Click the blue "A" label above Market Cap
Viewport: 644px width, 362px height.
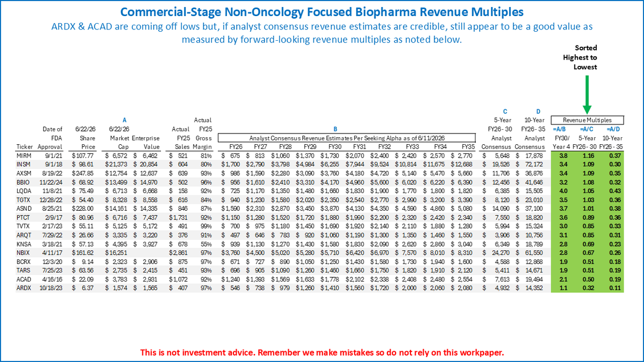(125, 120)
